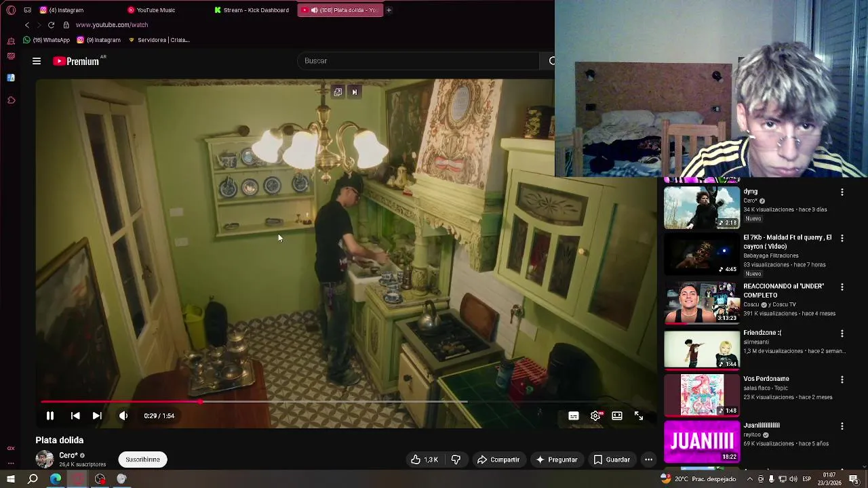Pop out the video with detach icon
Screen dimensions: 868x488
point(338,92)
